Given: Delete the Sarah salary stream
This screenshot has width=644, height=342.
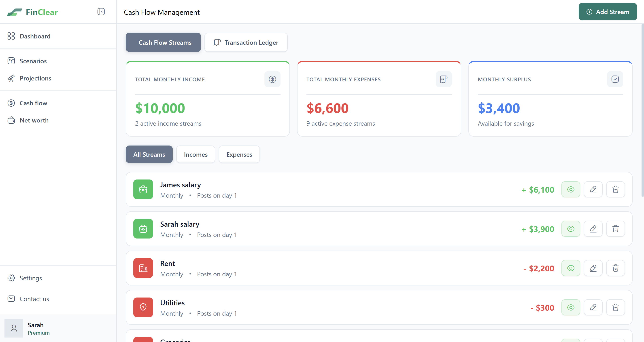Looking at the screenshot, I should click(x=615, y=229).
